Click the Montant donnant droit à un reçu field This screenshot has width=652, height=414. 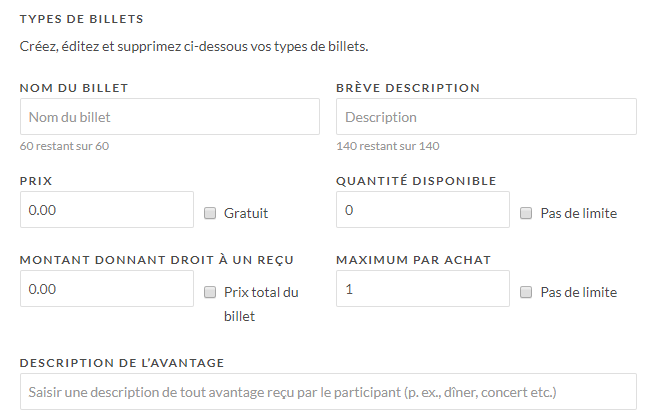point(106,289)
